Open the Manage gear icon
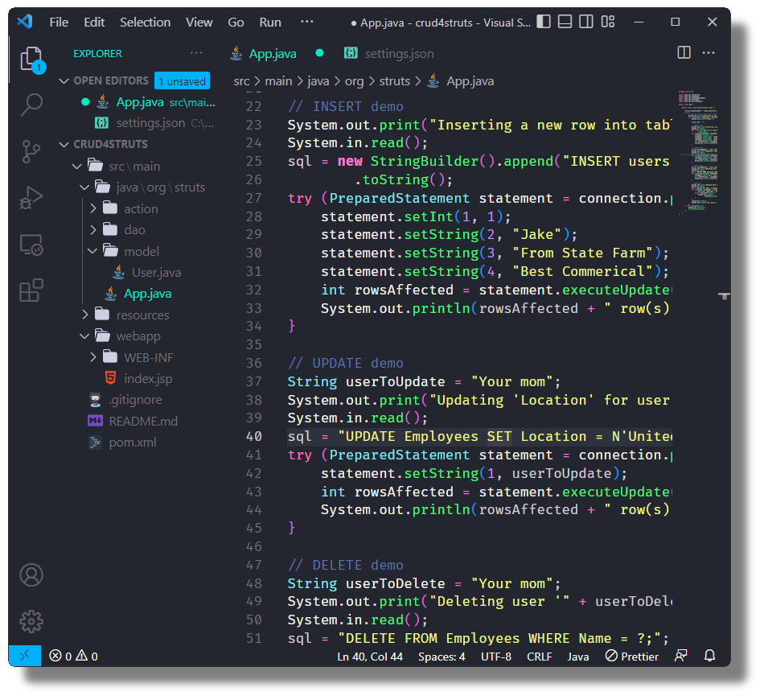Screen dimensions: 764x700 point(31,621)
